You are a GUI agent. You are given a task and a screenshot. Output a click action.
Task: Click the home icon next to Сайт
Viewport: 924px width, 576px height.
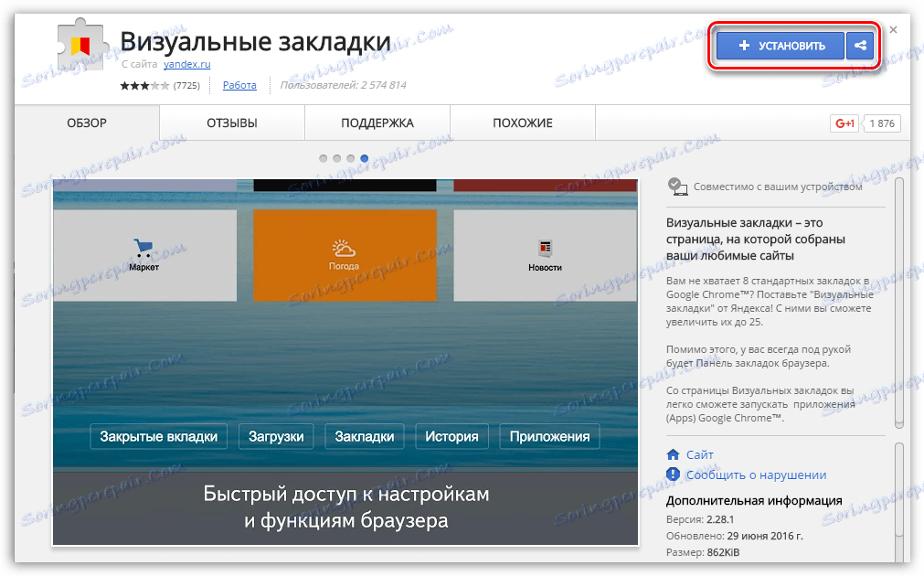click(673, 454)
